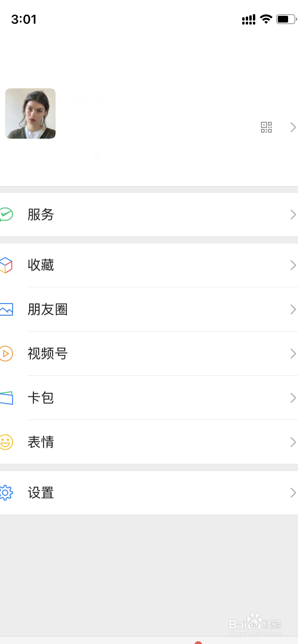Tap the Wi-Fi status bar icon
The image size is (298, 644).
(266, 19)
